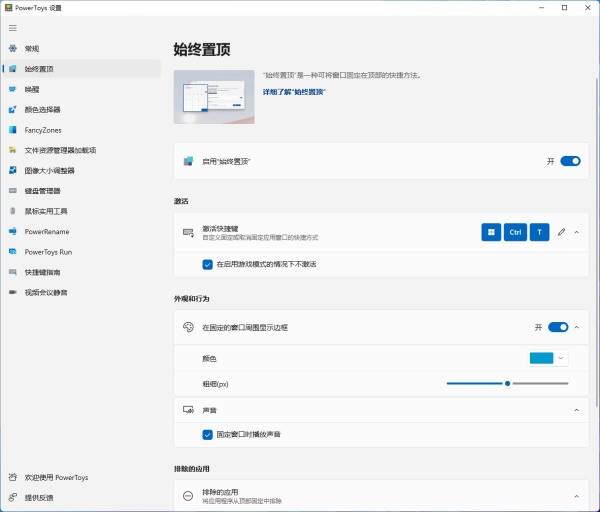Open the 图像大小调整器 page

(x=81, y=170)
